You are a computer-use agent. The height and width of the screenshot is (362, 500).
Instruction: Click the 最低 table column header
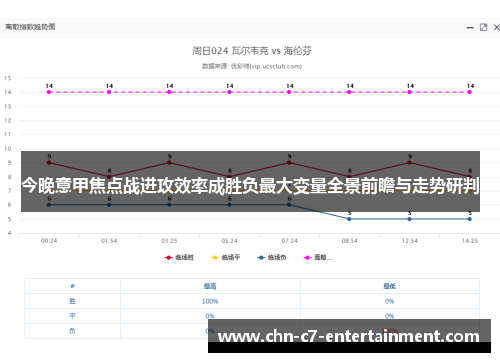[x=389, y=286]
